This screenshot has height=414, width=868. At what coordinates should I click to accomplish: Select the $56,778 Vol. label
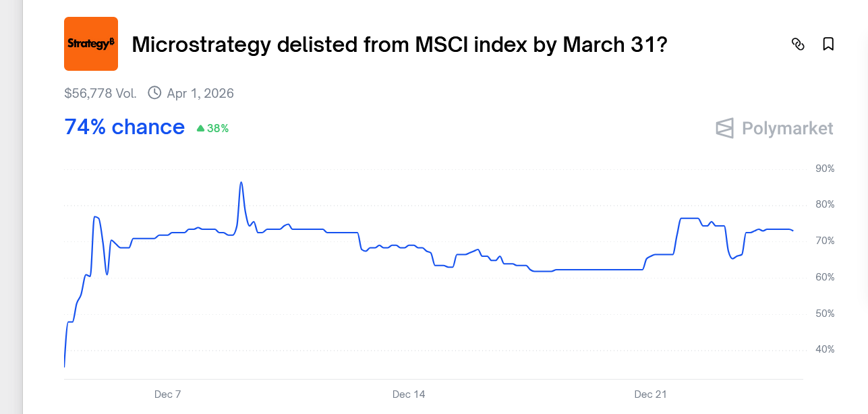point(100,92)
